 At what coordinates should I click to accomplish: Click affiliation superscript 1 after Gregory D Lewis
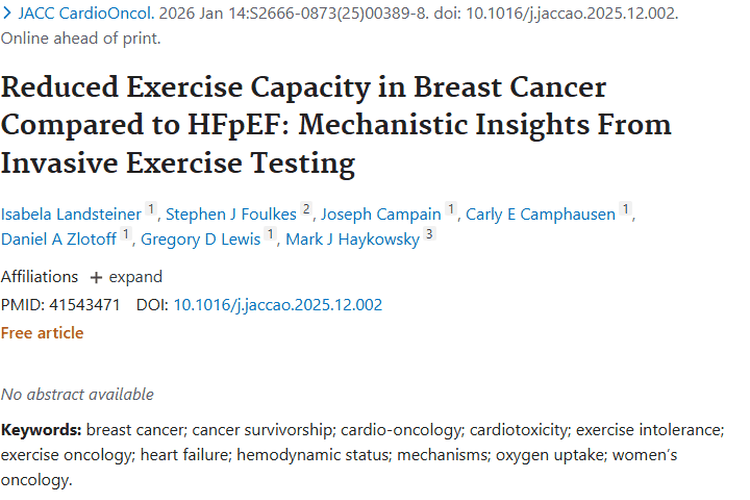pos(270,236)
